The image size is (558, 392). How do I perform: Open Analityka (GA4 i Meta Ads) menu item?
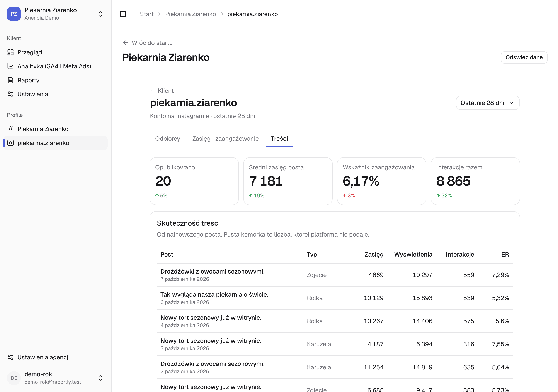click(56, 66)
